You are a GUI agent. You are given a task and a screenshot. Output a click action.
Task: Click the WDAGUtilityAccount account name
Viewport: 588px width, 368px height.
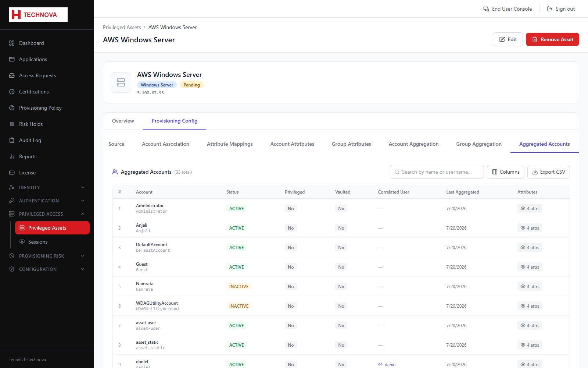click(157, 303)
